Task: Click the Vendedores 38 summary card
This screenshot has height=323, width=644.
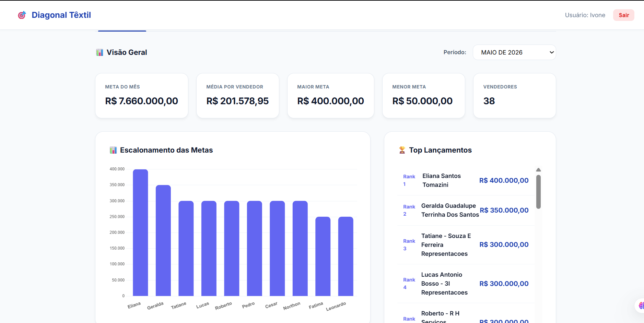Action: pyautogui.click(x=514, y=96)
